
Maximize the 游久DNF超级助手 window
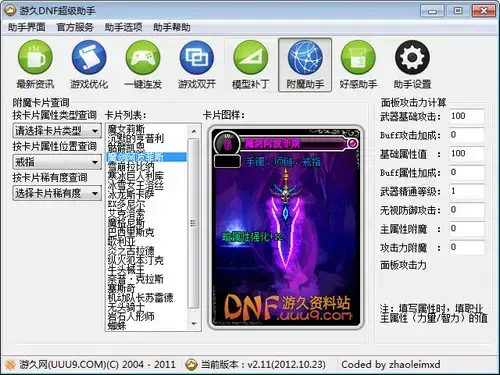458,11
